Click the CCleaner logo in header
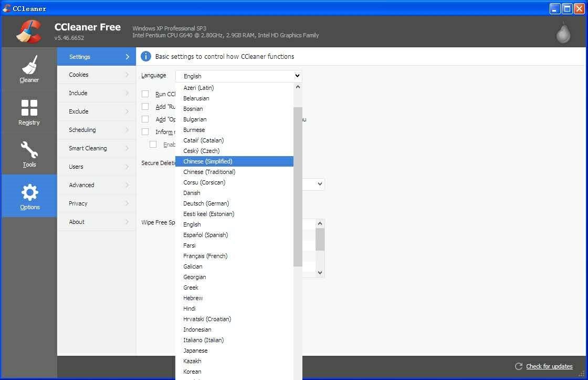588x380 pixels. tap(29, 32)
